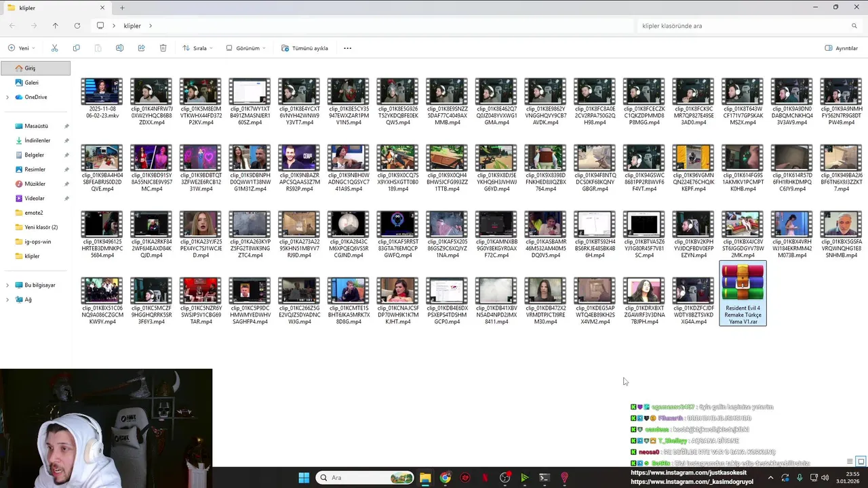The image size is (868, 488).
Task: Click the Copy icon in the toolbar
Action: click(x=76, y=48)
